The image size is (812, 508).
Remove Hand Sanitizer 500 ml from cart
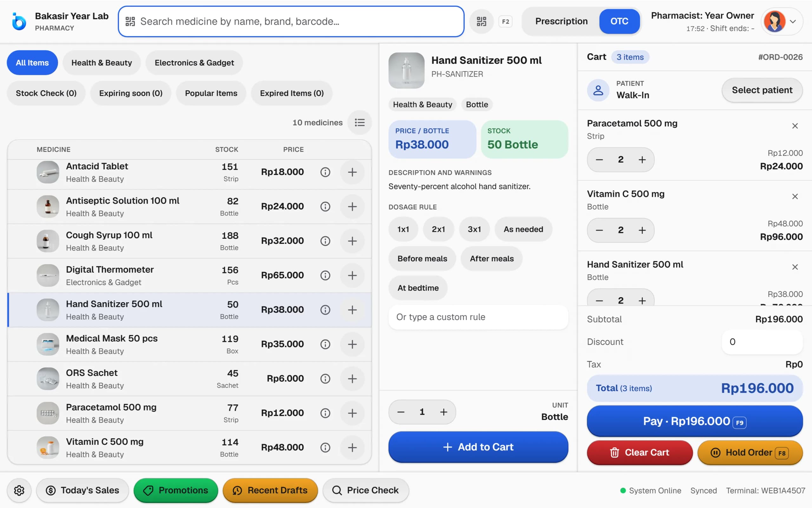pos(795,267)
